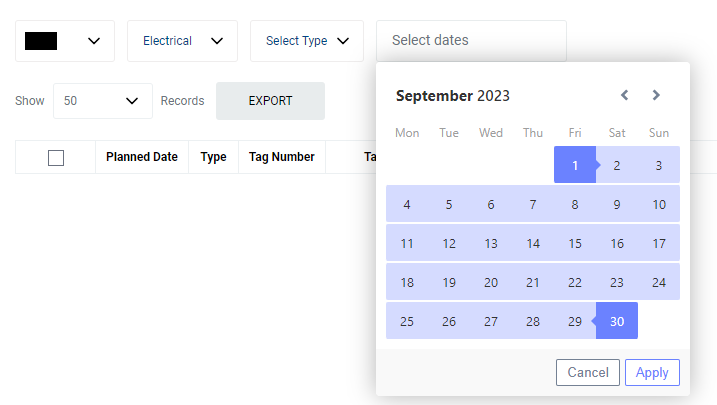Go to the next month arrow
Screen dimensions: 717x405
point(656,96)
